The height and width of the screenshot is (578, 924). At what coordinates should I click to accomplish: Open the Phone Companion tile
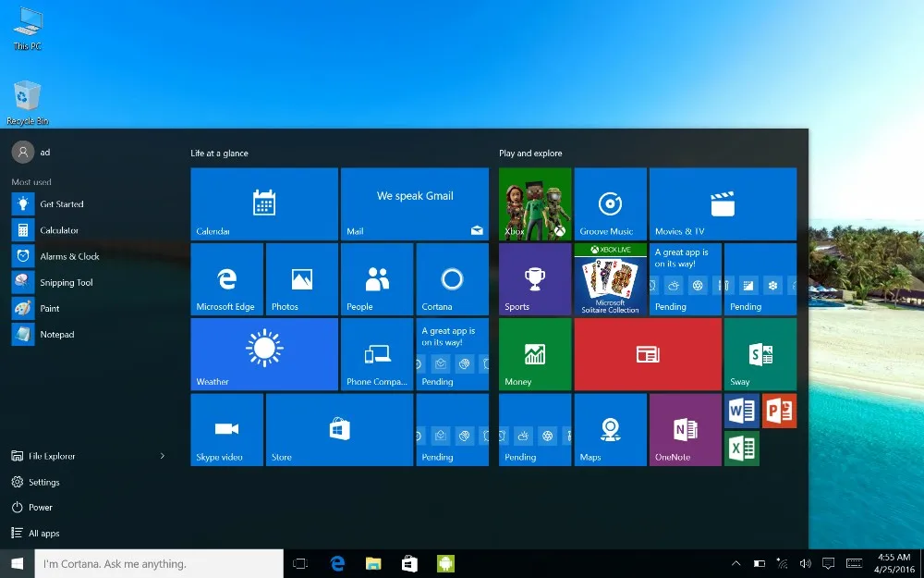[377, 354]
